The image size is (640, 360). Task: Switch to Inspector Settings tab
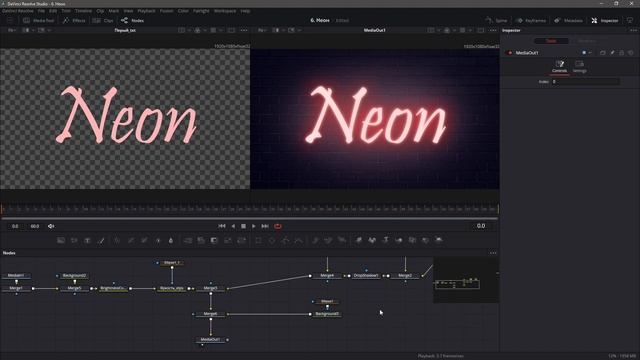pyautogui.click(x=579, y=67)
